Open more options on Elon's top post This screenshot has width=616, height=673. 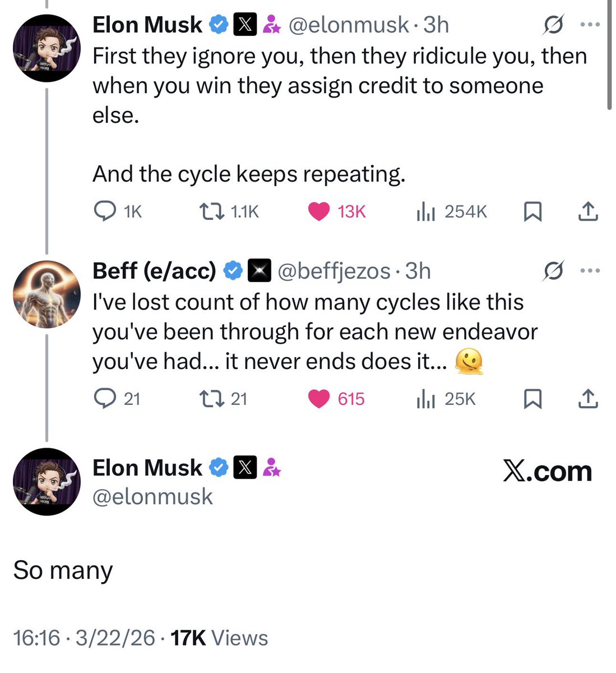pos(590,25)
